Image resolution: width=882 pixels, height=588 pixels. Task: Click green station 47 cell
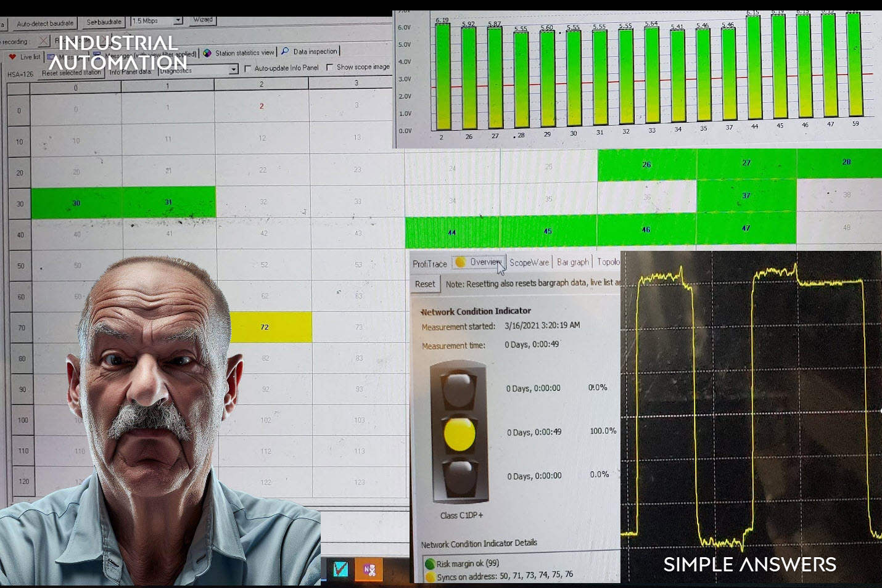(x=746, y=228)
